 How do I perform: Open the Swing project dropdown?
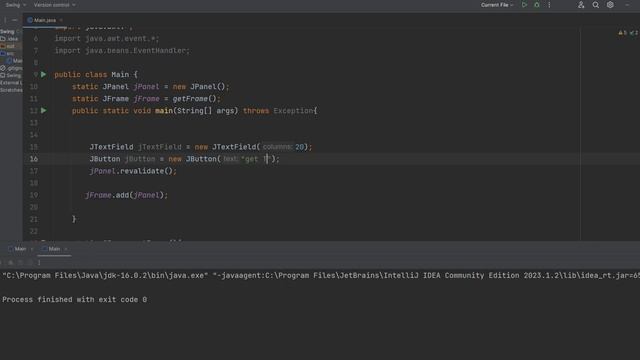[x=16, y=5]
